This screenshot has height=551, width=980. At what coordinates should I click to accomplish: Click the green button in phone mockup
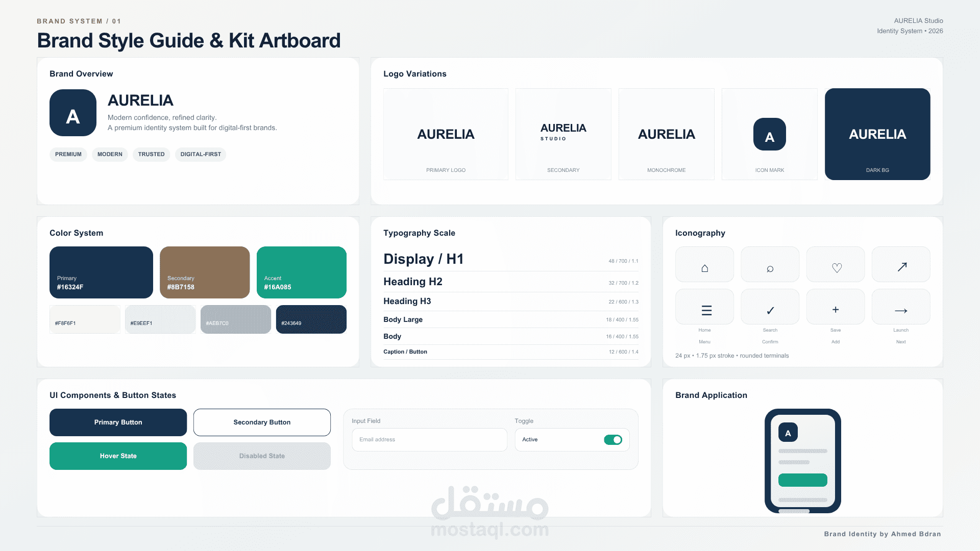(802, 480)
